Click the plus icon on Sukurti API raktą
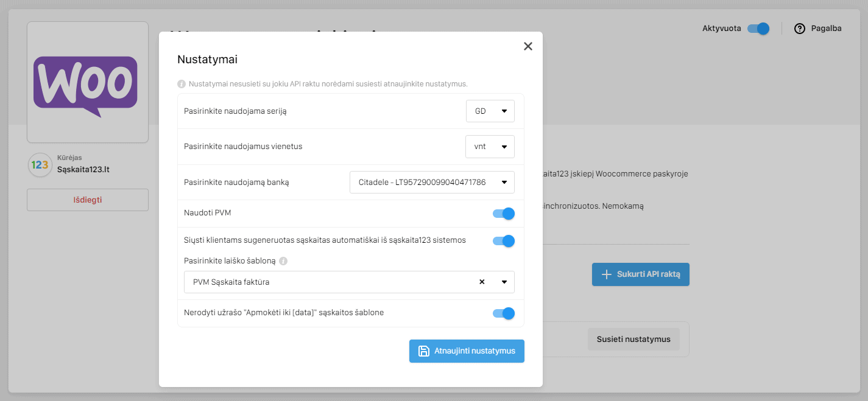This screenshot has width=868, height=401. point(606,274)
